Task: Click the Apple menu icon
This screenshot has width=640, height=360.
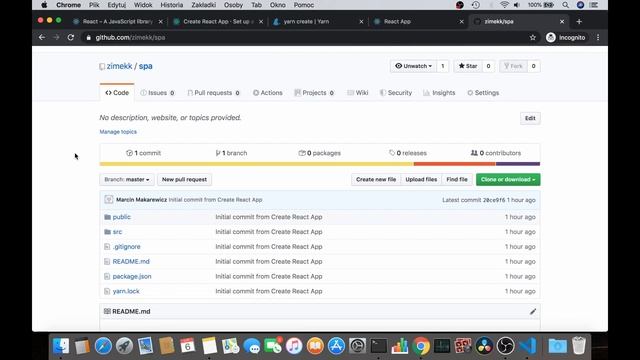Action: (x=44, y=5)
